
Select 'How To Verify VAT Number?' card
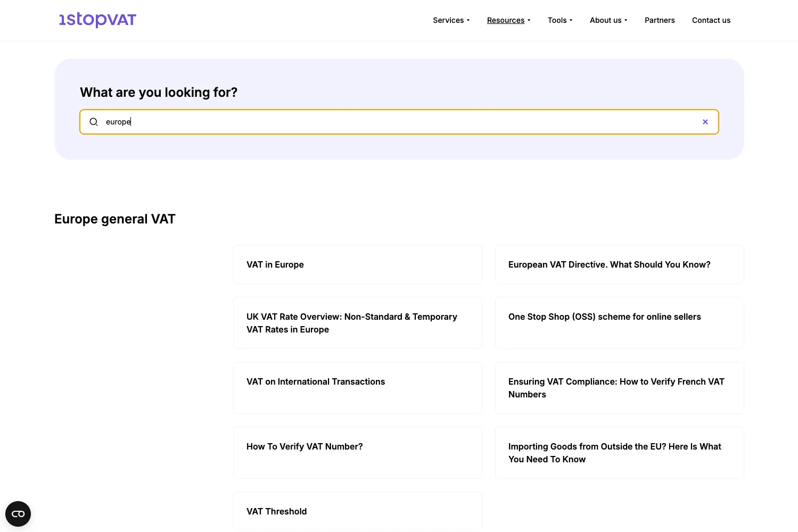[357, 453]
